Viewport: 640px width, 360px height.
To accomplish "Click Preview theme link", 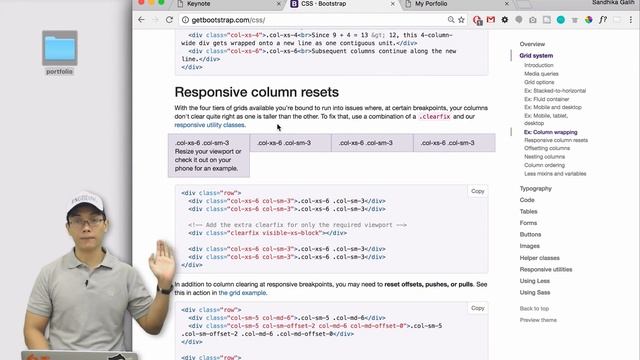I will 538,320.
